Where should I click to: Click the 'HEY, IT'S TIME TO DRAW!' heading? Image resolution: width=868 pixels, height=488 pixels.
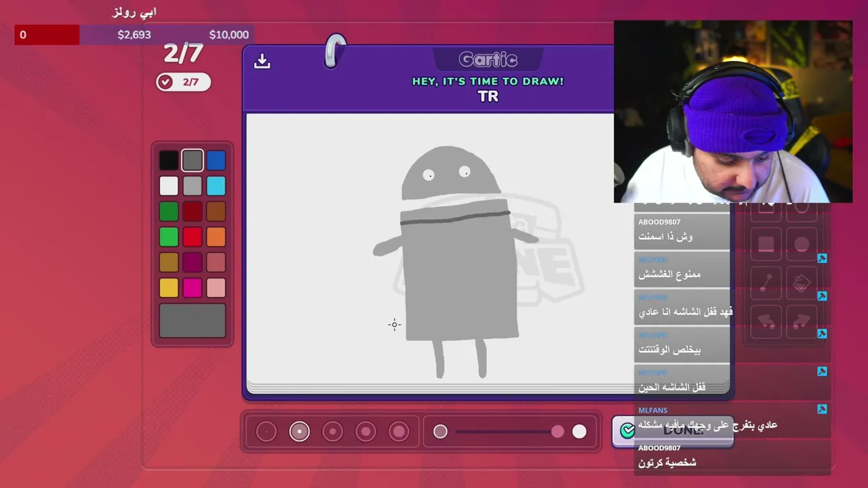coord(488,81)
